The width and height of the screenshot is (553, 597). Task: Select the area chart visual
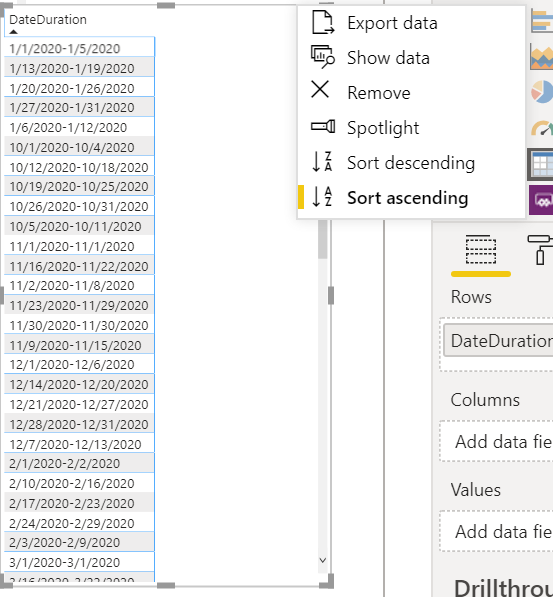click(x=542, y=57)
